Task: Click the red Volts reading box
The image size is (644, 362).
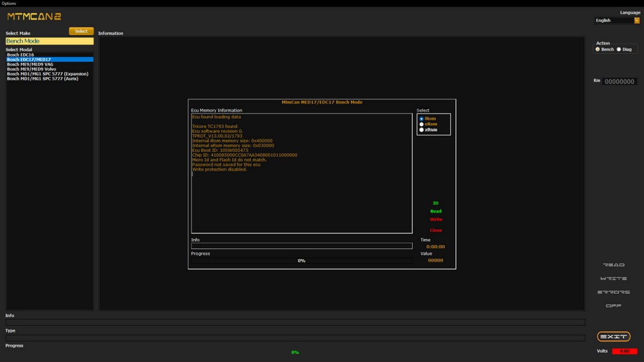Action: tap(624, 351)
